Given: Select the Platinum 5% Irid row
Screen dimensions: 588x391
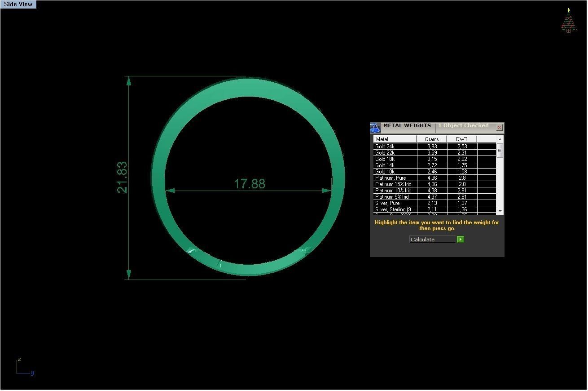Looking at the screenshot, I should 434,197.
